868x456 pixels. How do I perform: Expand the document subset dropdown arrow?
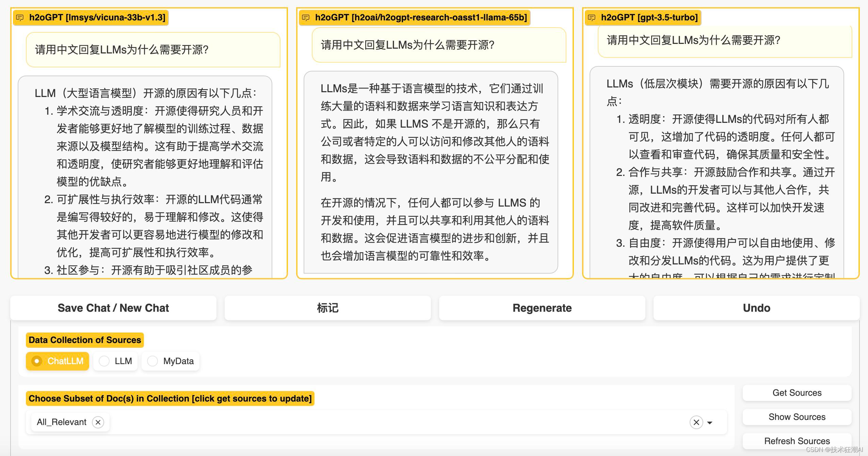tap(710, 423)
